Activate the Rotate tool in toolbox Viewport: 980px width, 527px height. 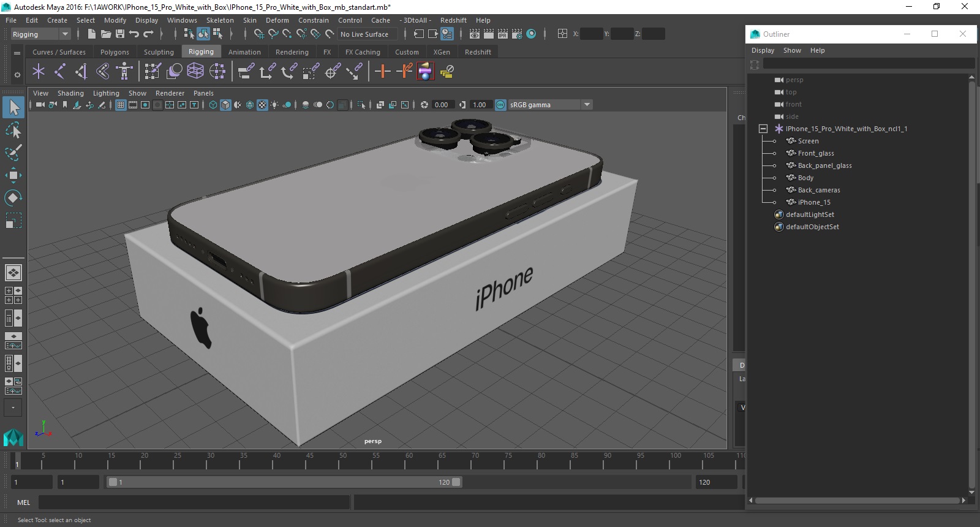click(13, 198)
